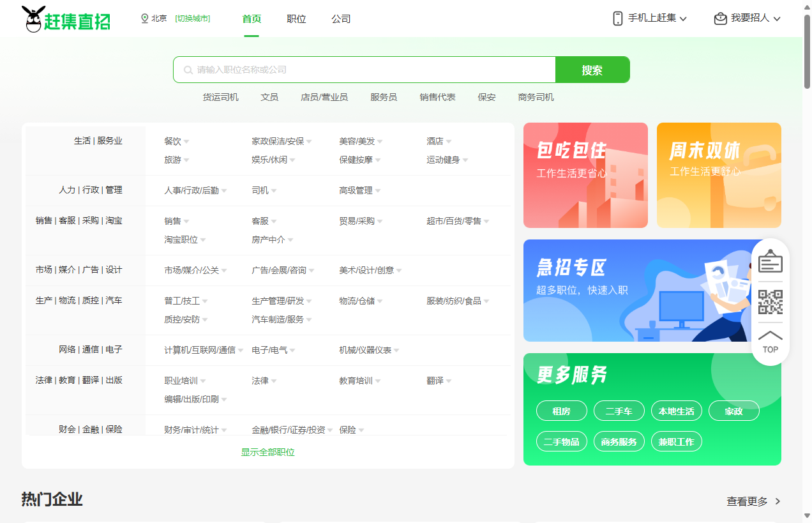Screen dimensions: 812x523
Task: Switch to the 公司 tab
Action: 342,19
